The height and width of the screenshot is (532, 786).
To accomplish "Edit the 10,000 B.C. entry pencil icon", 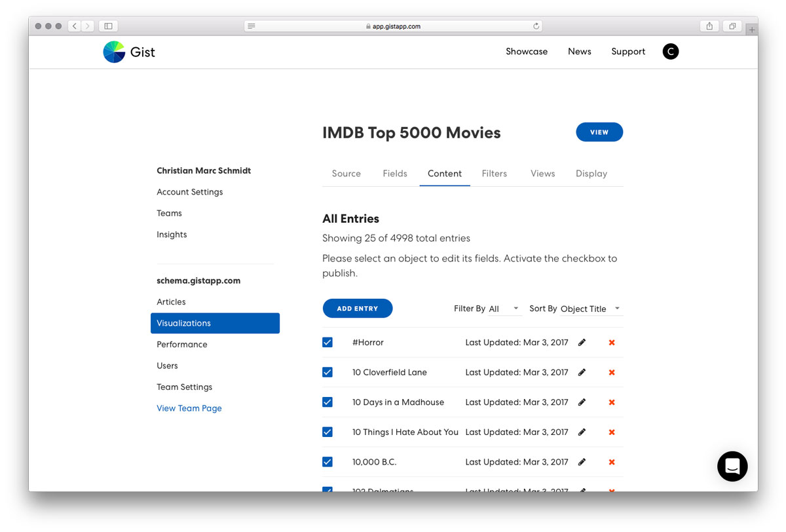I will coord(582,462).
